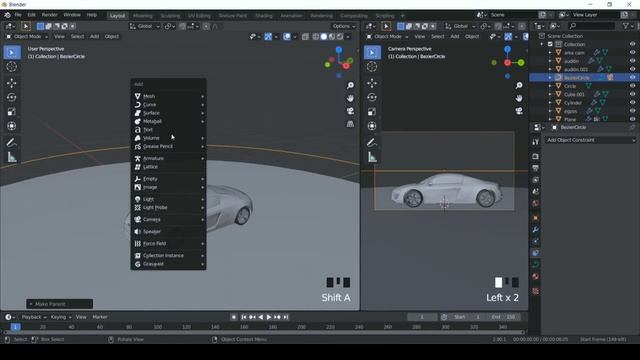Viewport: 640px width, 360px height.
Task: Play animation in the timeline
Action: (269, 317)
